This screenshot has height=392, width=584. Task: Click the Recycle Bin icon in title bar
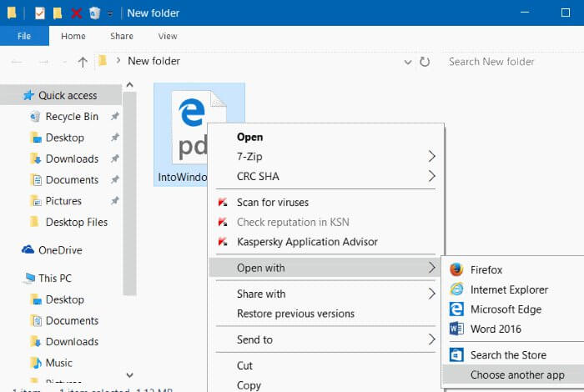[x=94, y=13]
